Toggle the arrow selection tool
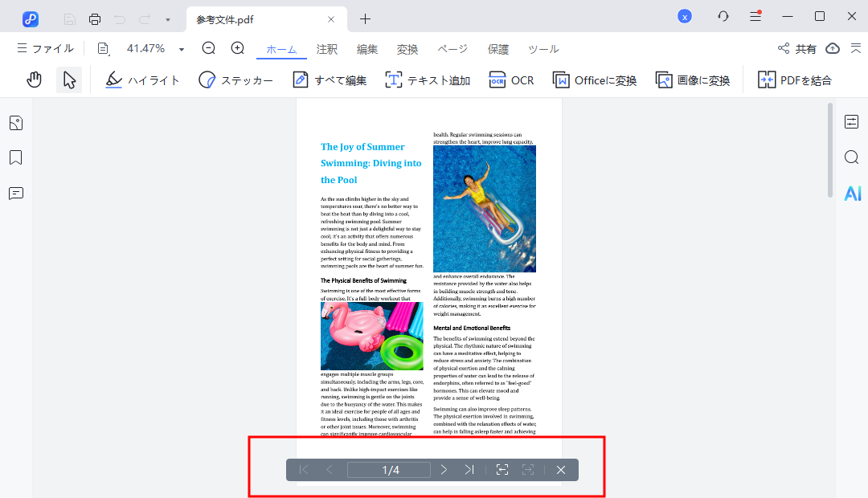The height and width of the screenshot is (498, 868). [69, 80]
